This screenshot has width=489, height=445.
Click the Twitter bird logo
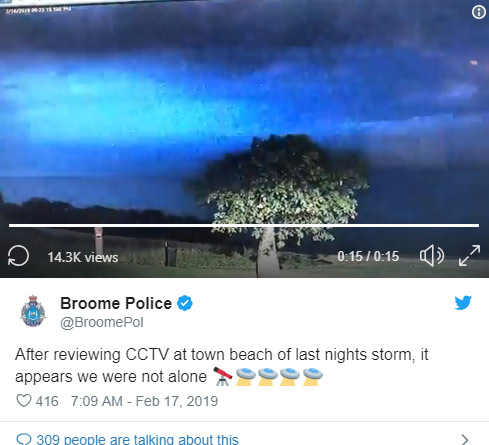(463, 302)
